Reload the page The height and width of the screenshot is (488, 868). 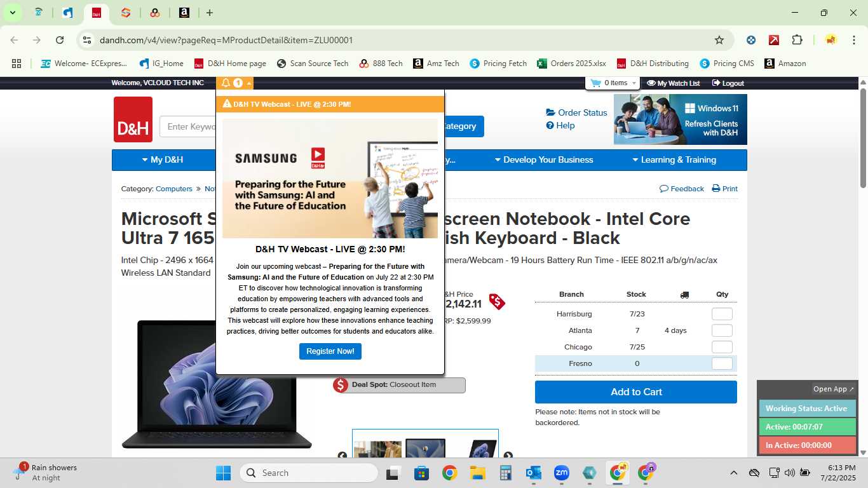60,40
